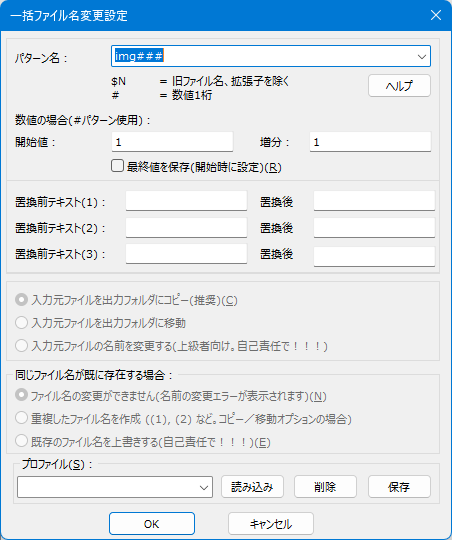Click the 置換前テキスト(2) input field
The height and width of the screenshot is (540, 452).
tap(186, 227)
